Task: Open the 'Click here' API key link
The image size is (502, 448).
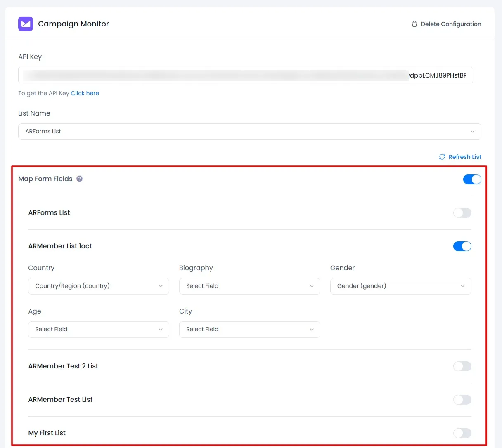Action: [x=85, y=93]
